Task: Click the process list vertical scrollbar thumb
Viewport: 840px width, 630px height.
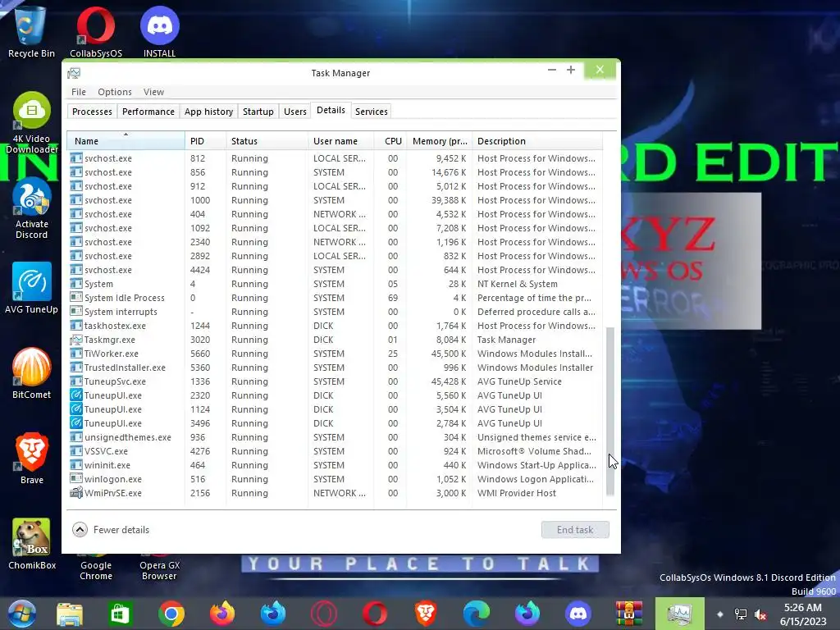Action: pyautogui.click(x=609, y=412)
